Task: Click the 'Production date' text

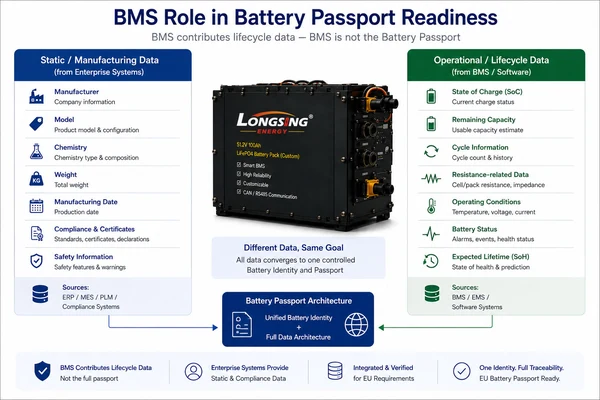Action: [x=77, y=212]
